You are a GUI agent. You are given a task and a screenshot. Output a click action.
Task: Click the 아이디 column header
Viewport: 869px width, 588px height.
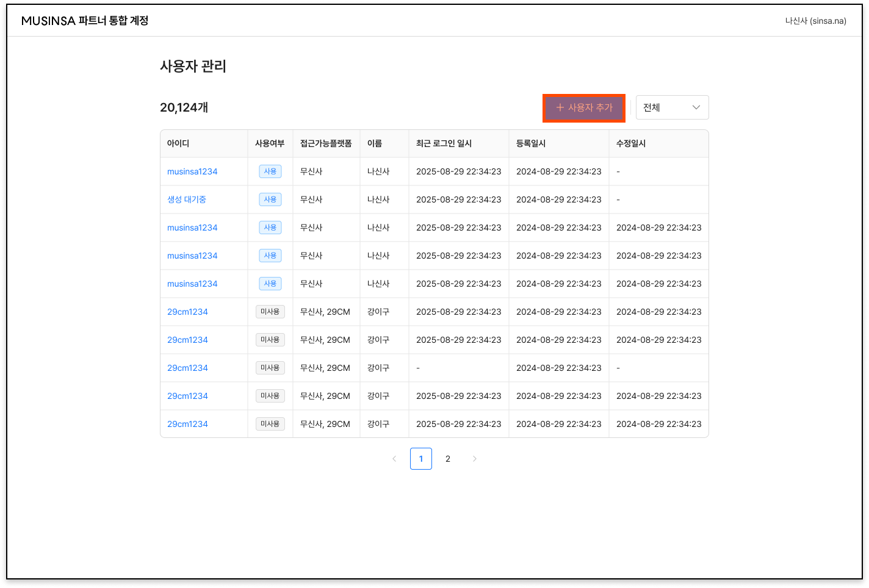(x=178, y=143)
